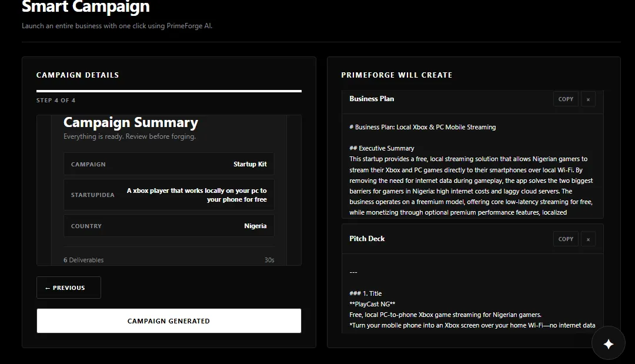Click the Business Plan card title

click(x=372, y=99)
